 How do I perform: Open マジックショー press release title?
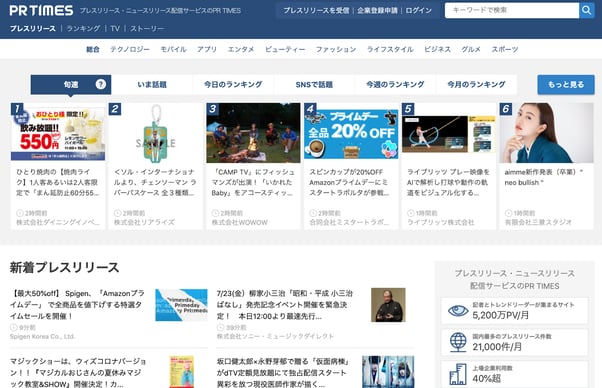pyautogui.click(x=78, y=372)
